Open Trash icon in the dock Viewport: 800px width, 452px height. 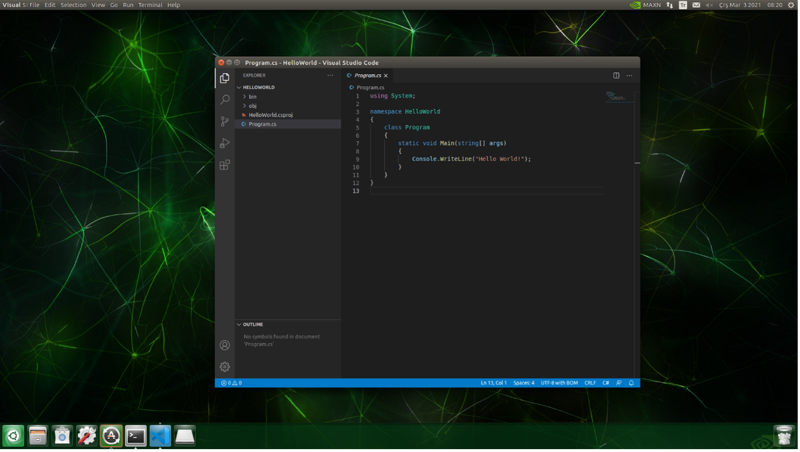point(784,437)
